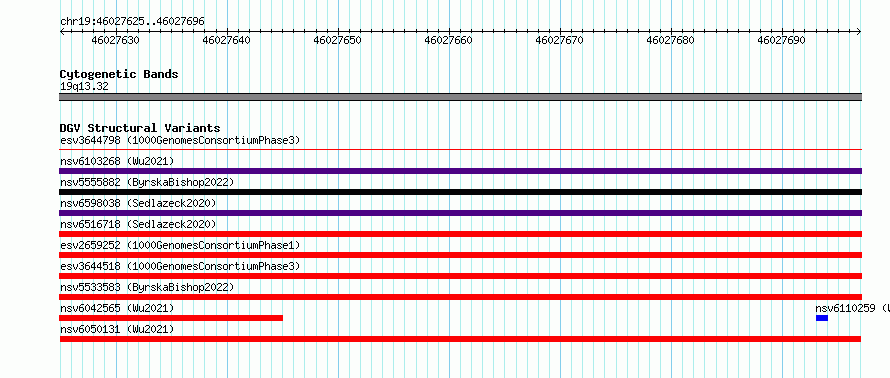Click ruler position 46027670
This screenshot has height=378, width=890.
click(x=560, y=40)
